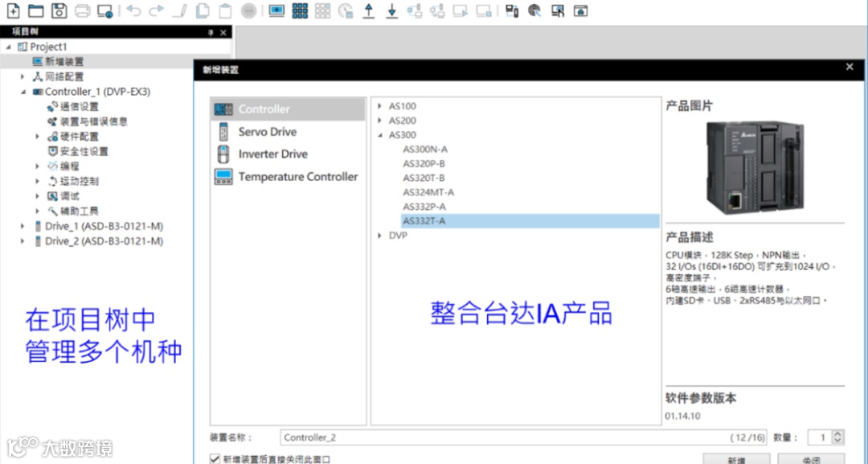Pin the 项目树 panel
The image size is (868, 464).
click(211, 33)
